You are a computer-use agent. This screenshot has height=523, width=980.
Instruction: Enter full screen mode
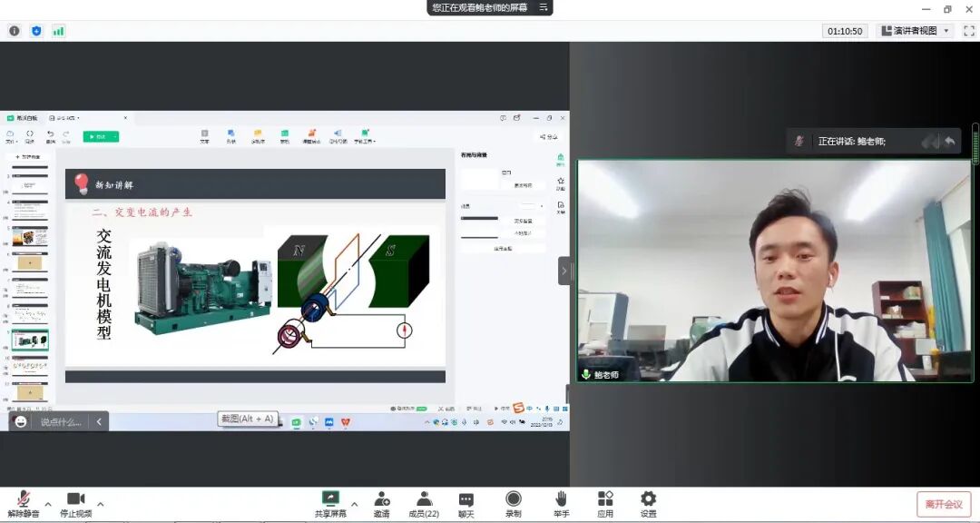(x=969, y=31)
